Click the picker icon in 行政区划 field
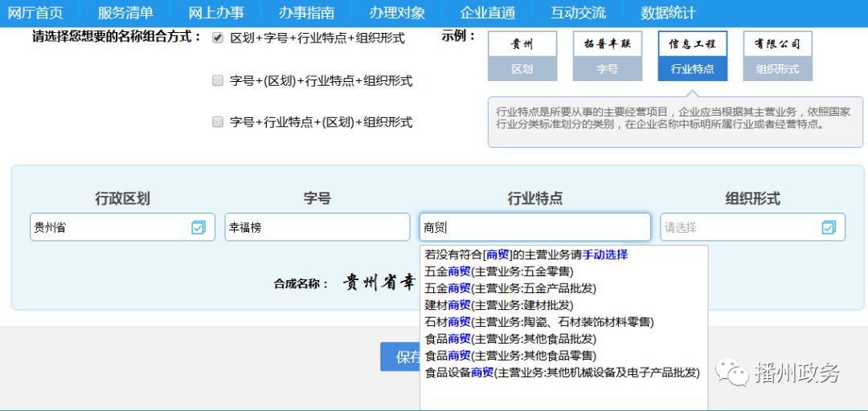Viewport: 868px width, 411px height. [x=199, y=228]
